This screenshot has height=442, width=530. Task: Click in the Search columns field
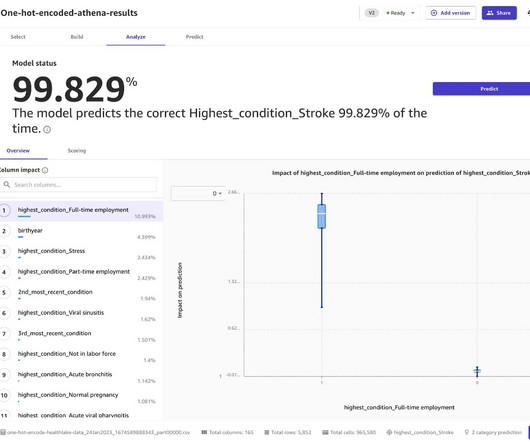78,185
